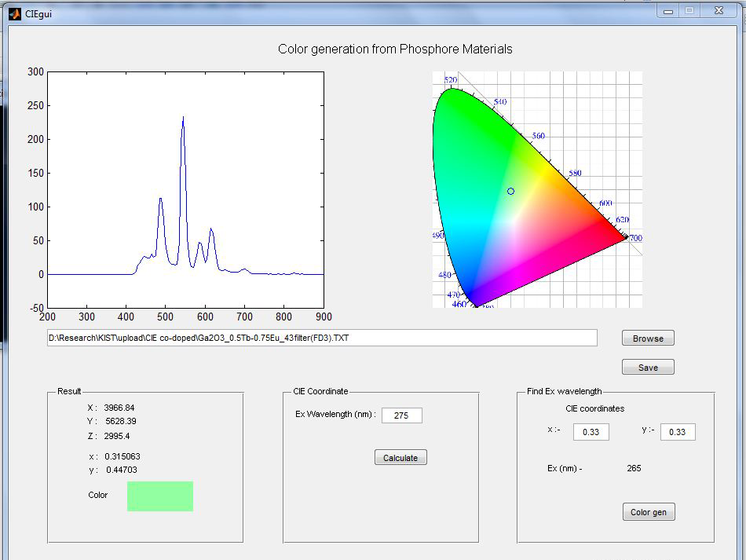Click the 700 wavelength label on CIE diagram
This screenshot has height=560, width=746.
coord(636,238)
